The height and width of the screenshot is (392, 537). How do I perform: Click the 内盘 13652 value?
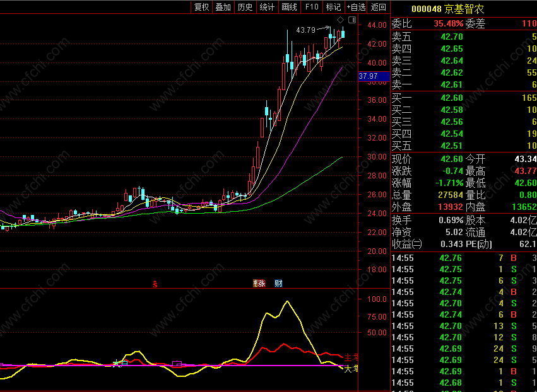coord(524,207)
